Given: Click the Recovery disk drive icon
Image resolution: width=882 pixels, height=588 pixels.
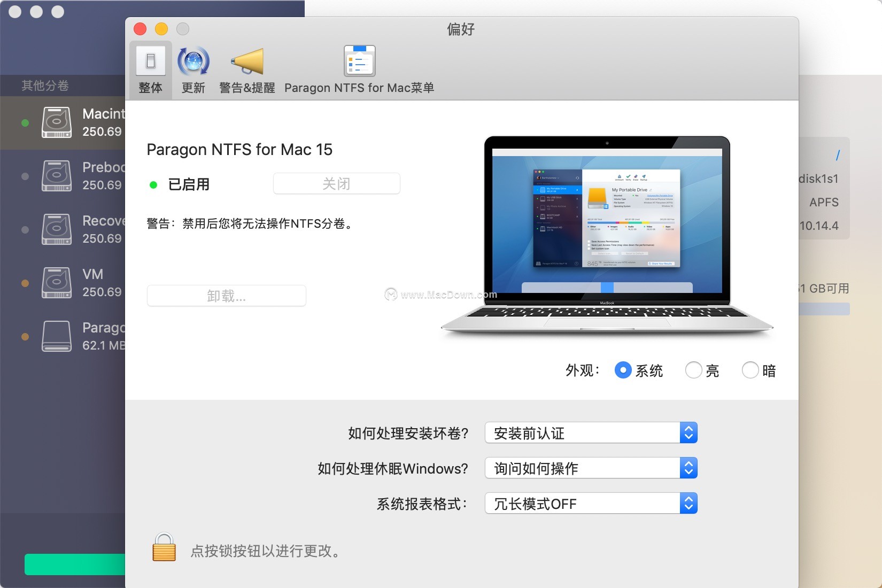Looking at the screenshot, I should [57, 229].
